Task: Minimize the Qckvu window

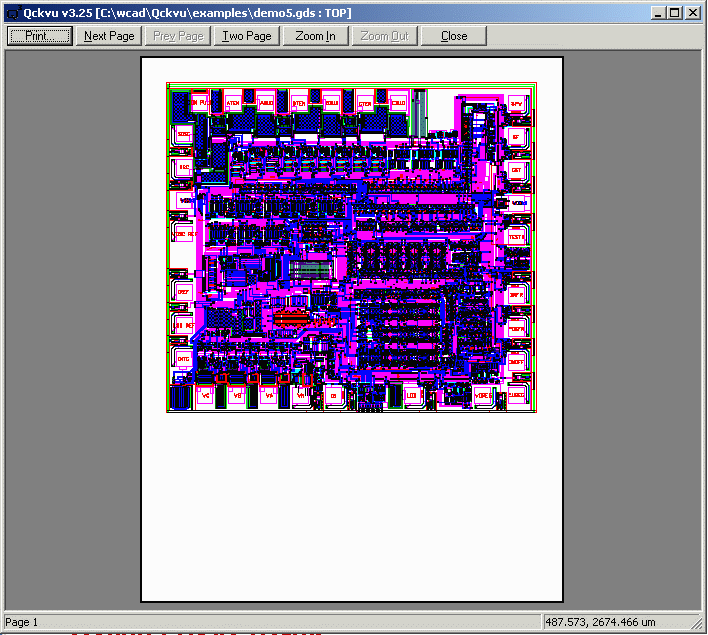Action: pyautogui.click(x=659, y=12)
